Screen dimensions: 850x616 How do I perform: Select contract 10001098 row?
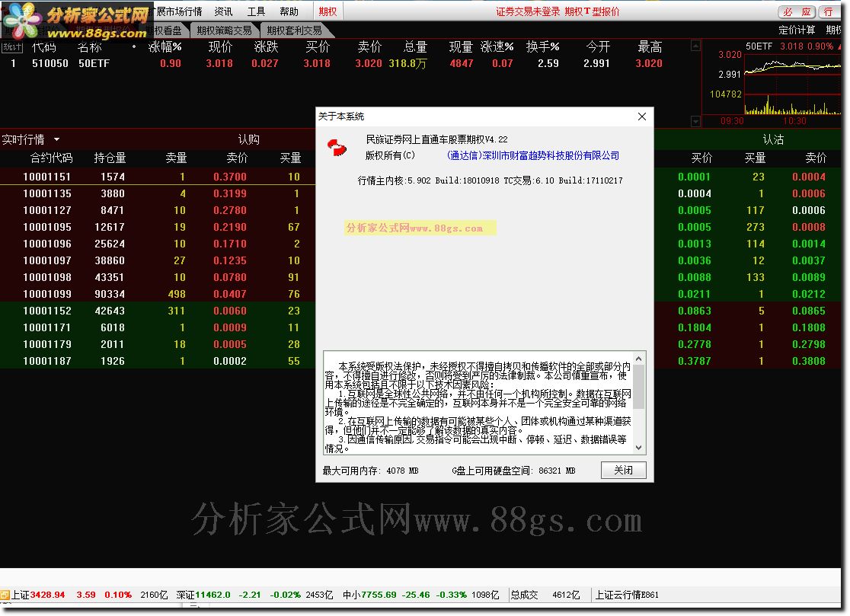157,277
